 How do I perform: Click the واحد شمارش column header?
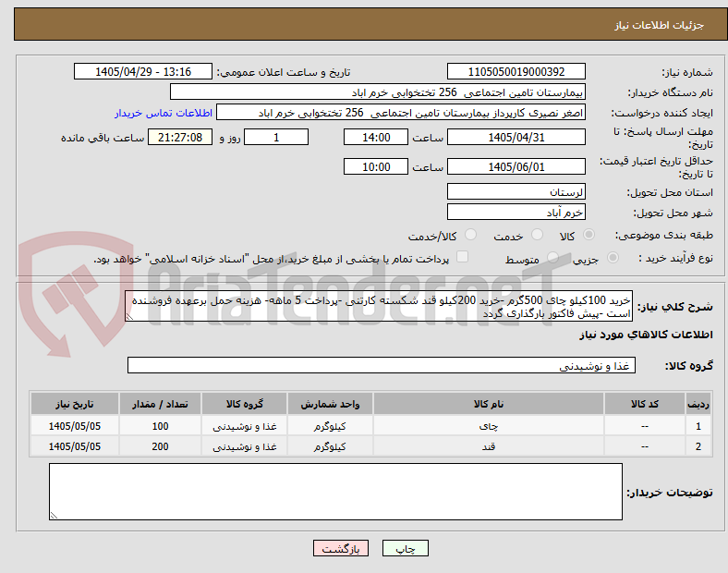click(330, 404)
